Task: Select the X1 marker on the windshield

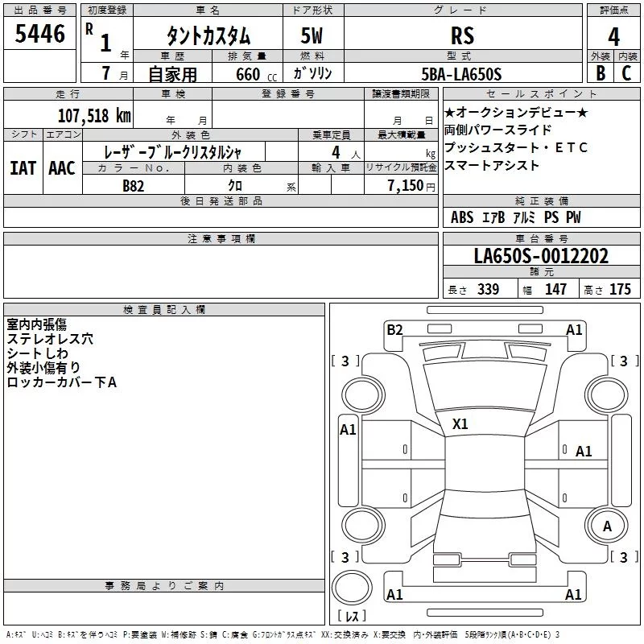Action: click(460, 423)
